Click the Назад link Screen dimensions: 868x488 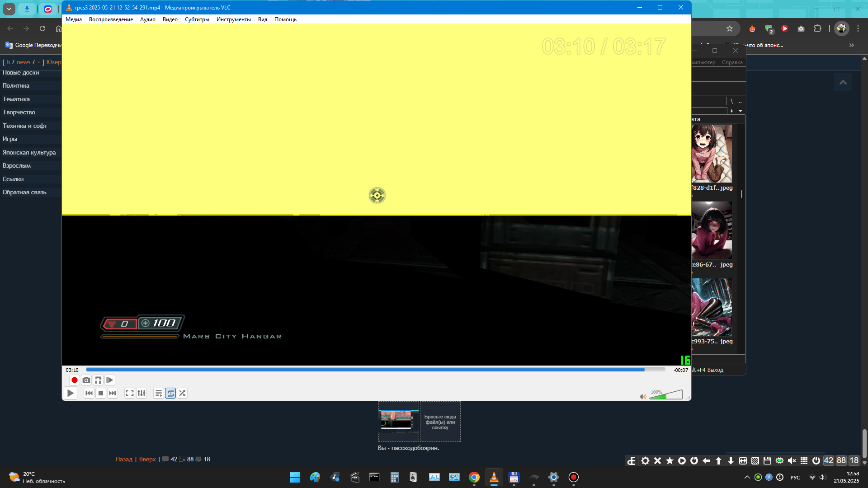pyautogui.click(x=124, y=459)
